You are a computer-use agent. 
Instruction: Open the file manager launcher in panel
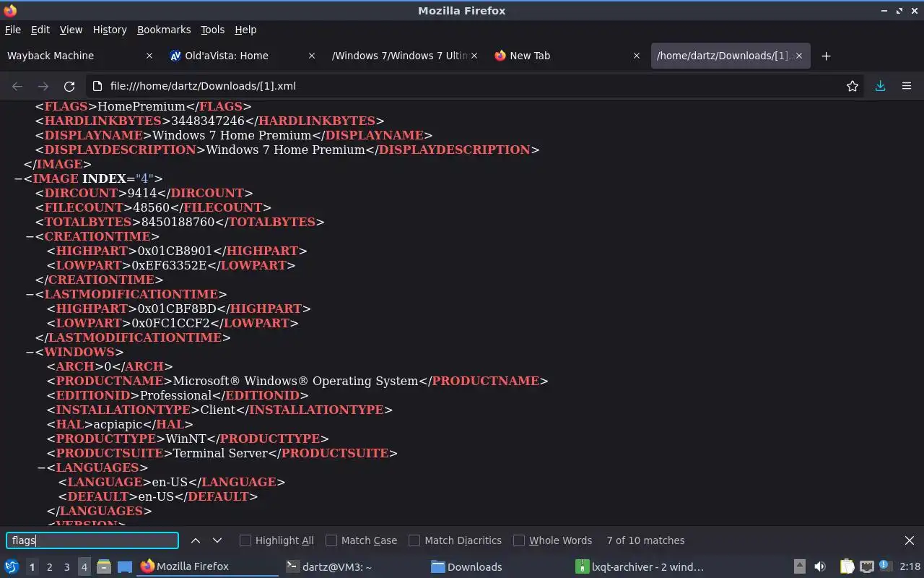pyautogui.click(x=104, y=566)
